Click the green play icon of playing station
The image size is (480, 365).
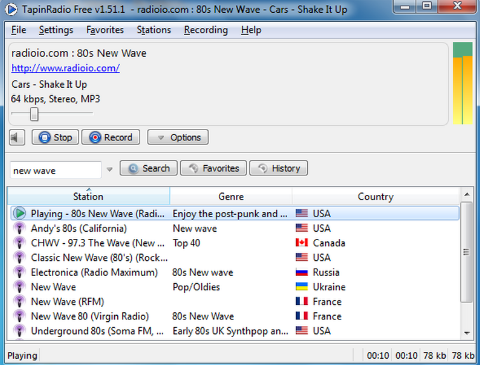tap(20, 213)
